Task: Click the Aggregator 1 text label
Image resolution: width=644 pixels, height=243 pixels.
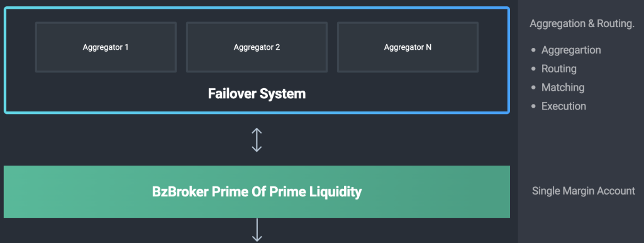Action: coord(106,47)
